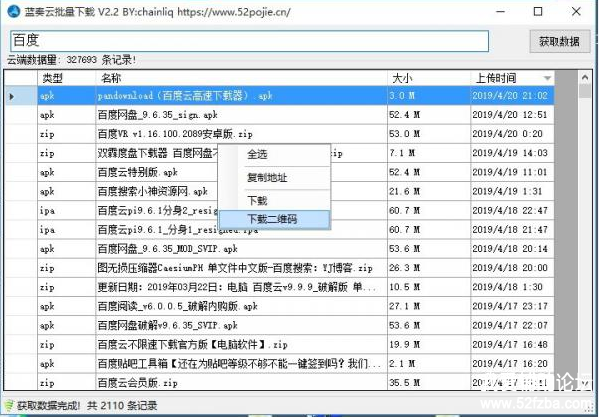Click the scrollbar up arrow
Viewport: 599px width, 417px height.
[x=585, y=78]
